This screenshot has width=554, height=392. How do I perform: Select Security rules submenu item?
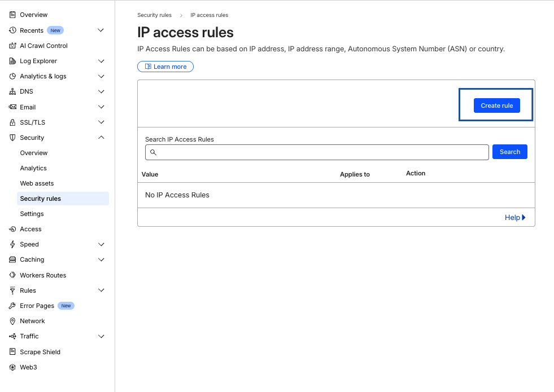point(63,199)
